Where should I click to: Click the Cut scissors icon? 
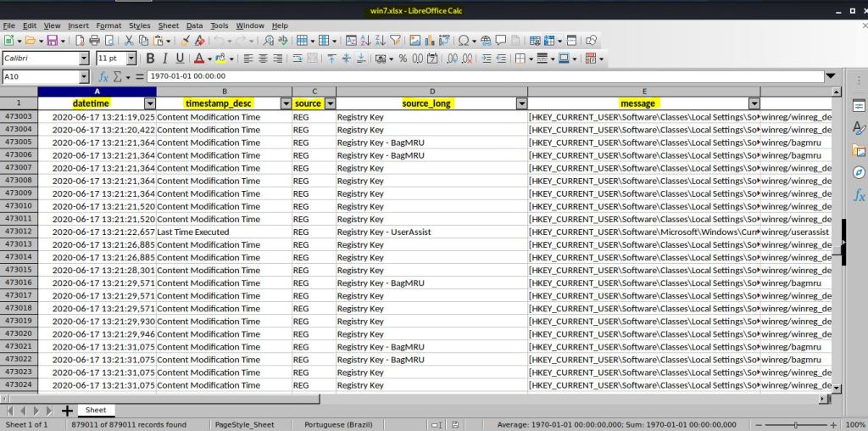pos(129,40)
